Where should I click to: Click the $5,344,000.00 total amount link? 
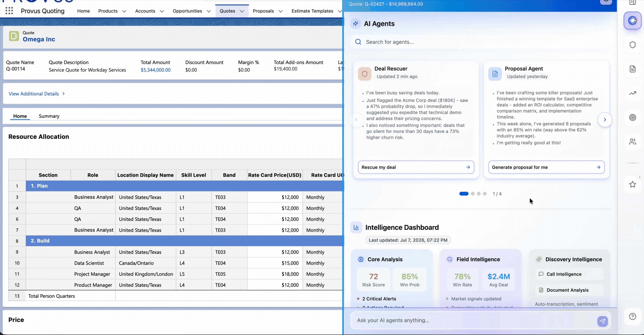(x=155, y=70)
